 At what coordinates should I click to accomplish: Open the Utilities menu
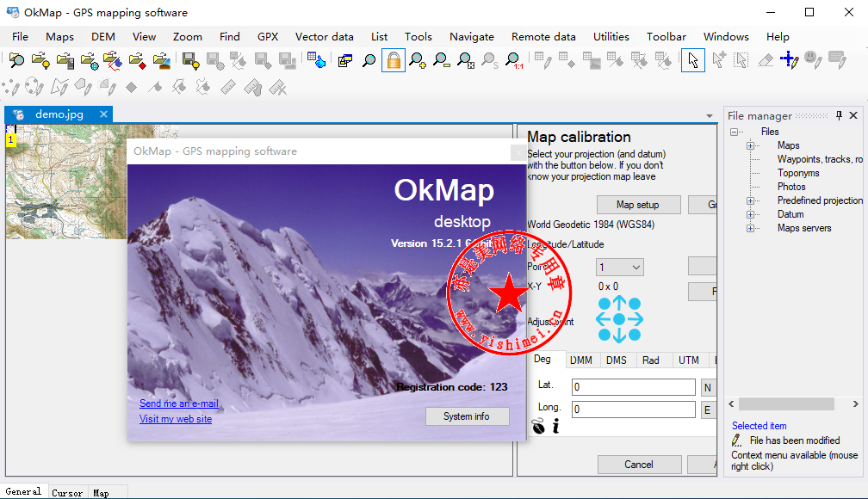tap(611, 36)
